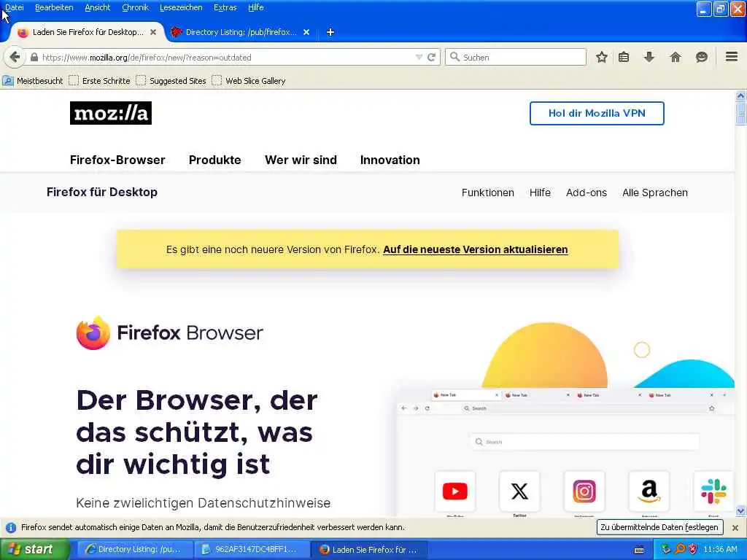This screenshot has height=560, width=747.
Task: Click the bookmark star icon
Action: pos(602,57)
